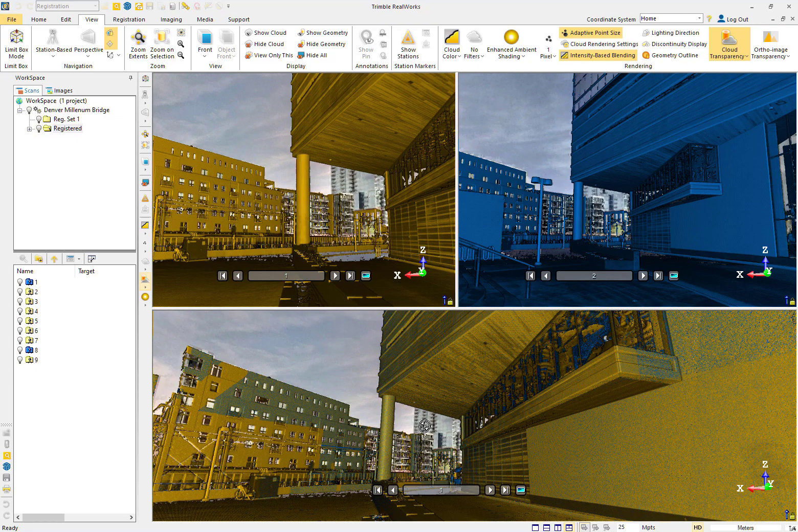
Task: Toggle Hide Cloud in Display group
Action: [265, 43]
